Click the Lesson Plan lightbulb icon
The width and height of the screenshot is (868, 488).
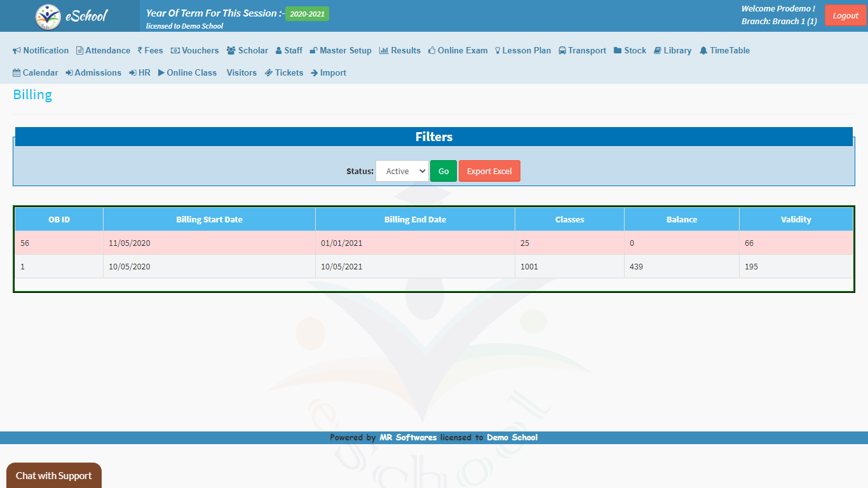click(x=498, y=51)
